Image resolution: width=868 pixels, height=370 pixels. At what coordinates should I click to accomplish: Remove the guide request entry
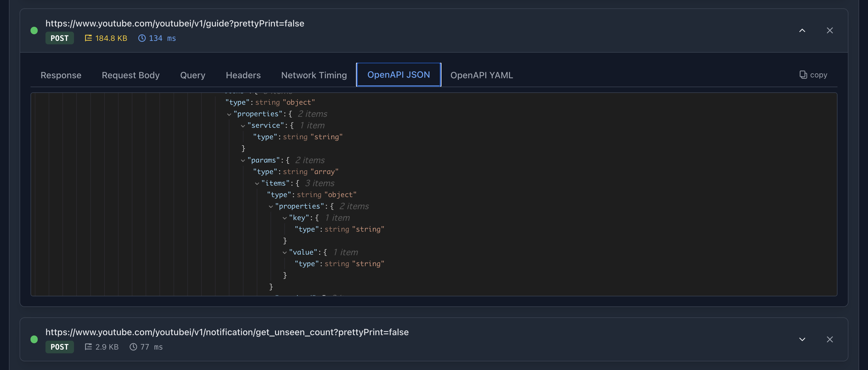coord(830,31)
